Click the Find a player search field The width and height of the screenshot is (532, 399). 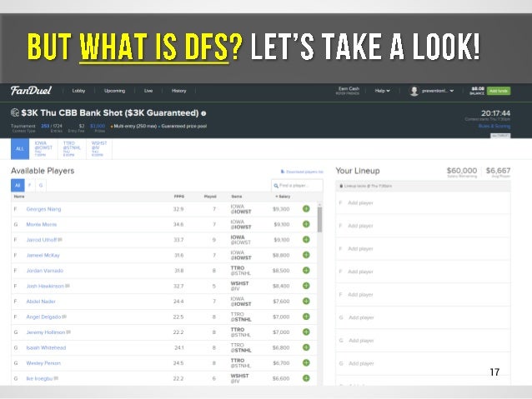(x=297, y=186)
